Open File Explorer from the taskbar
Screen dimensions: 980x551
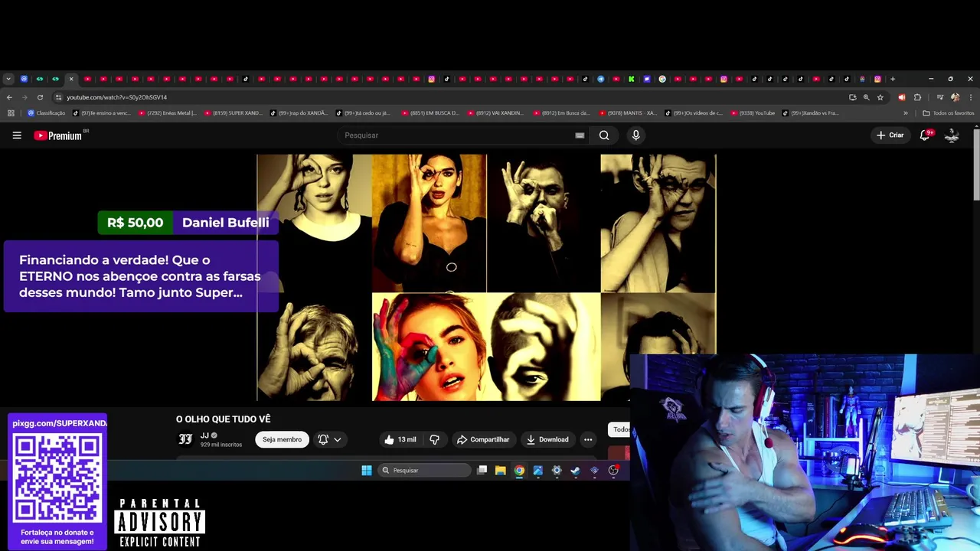500,471
